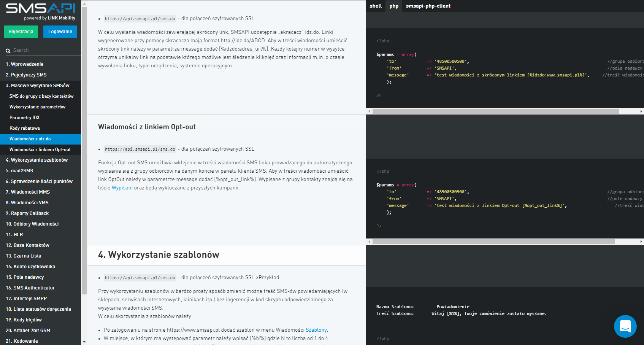Expand 4. Wykorzystanie szablonów in sidebar
Image resolution: width=644 pixels, height=345 pixels.
(40, 160)
